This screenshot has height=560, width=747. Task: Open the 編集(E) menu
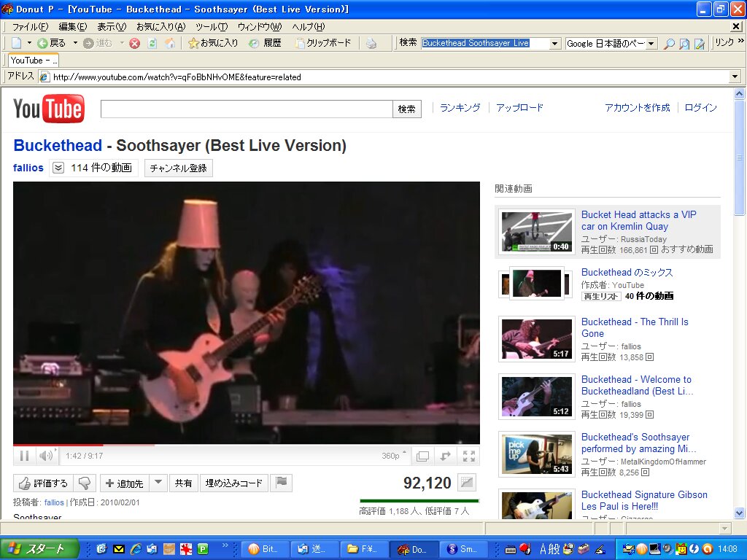[72, 27]
